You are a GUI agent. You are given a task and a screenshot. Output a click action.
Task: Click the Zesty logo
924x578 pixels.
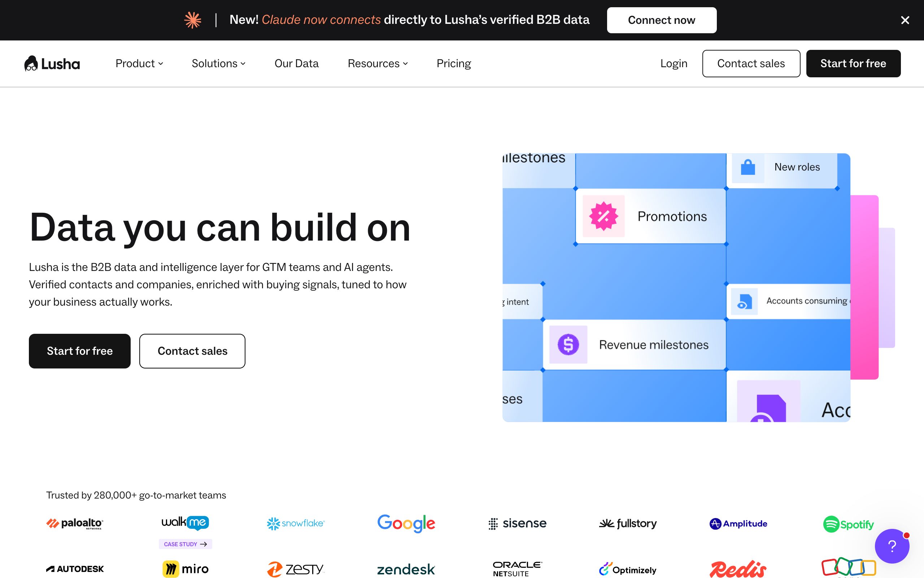click(296, 569)
